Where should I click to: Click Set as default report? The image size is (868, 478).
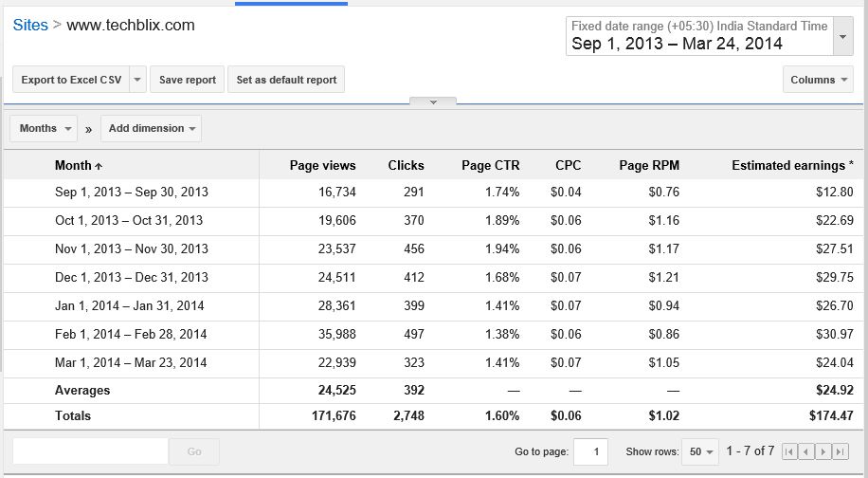tap(286, 80)
